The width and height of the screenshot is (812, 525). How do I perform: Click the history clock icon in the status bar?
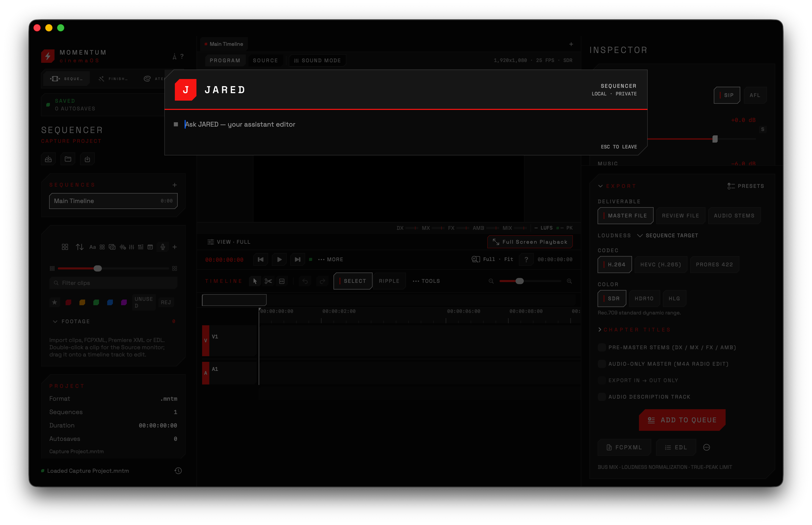(178, 471)
